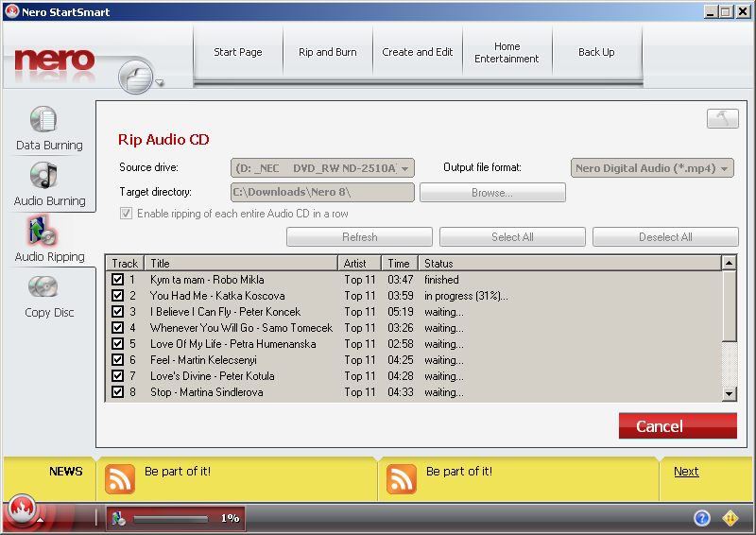
Task: Click the track list scrollbar down arrow
Action: (729, 393)
